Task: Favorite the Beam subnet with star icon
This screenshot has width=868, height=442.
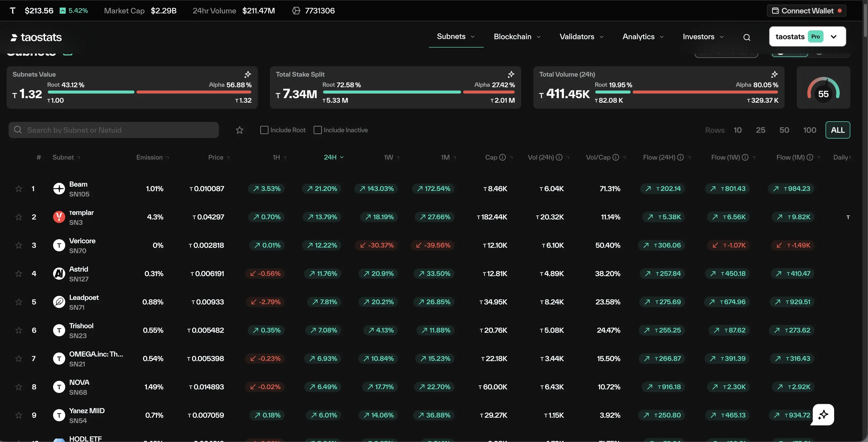Action: tap(18, 189)
